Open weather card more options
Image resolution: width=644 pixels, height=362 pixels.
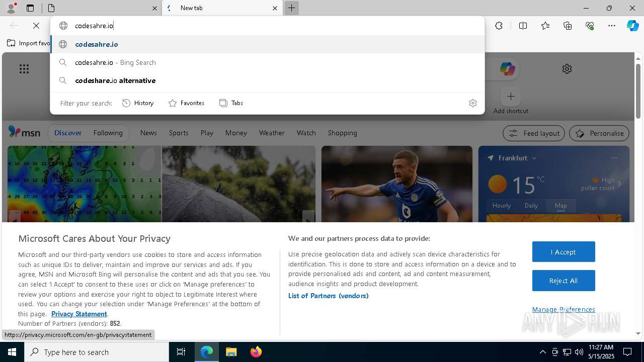point(614,158)
